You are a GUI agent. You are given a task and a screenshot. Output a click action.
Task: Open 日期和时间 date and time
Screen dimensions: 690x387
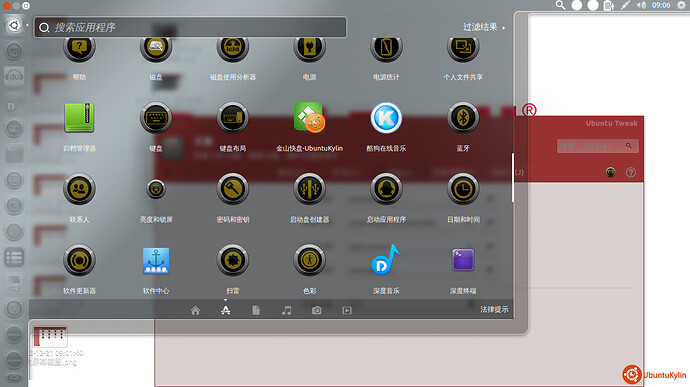(463, 189)
